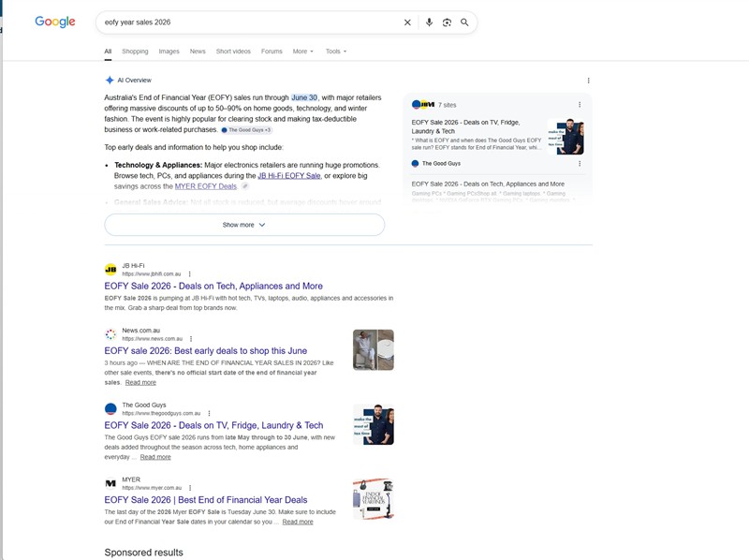Open The Good Guys result thumbnail
749x560 pixels.
374,424
